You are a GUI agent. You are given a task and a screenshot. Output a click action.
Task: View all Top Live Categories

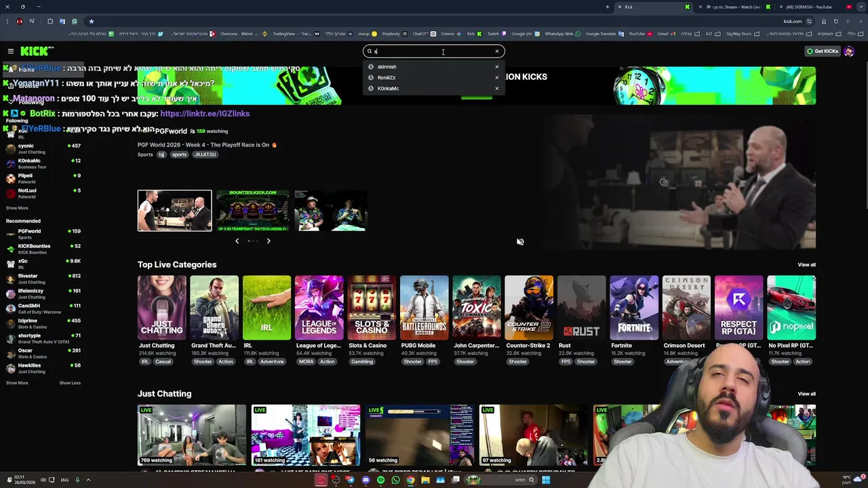(x=806, y=265)
